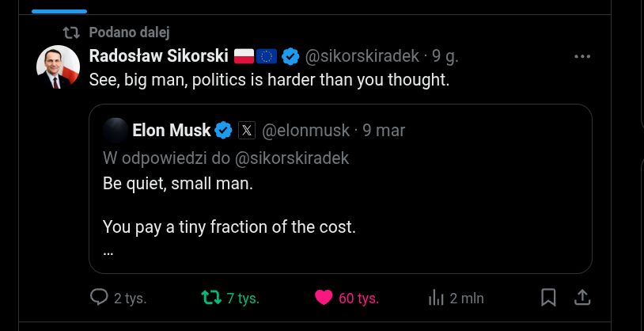The height and width of the screenshot is (331, 644).
Task: Bookmark this post
Action: pyautogui.click(x=547, y=297)
